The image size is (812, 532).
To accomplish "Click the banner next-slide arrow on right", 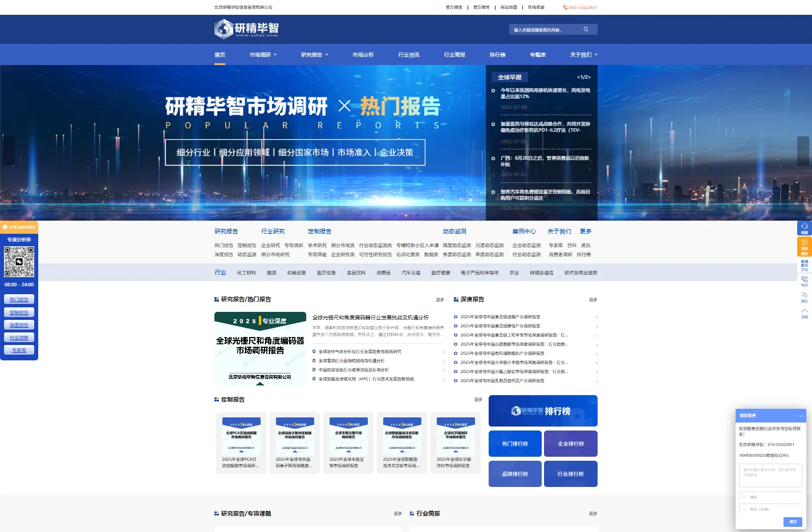I will pos(803,151).
